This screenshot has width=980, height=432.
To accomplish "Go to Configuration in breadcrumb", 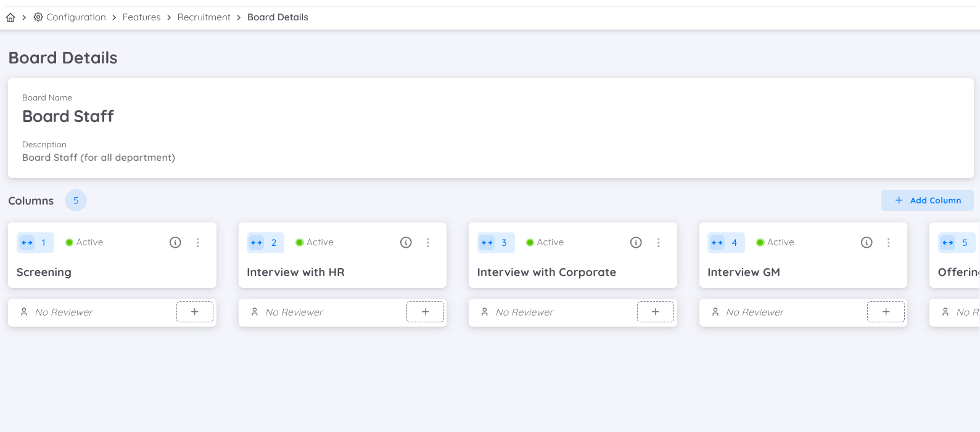I will pyautogui.click(x=75, y=17).
